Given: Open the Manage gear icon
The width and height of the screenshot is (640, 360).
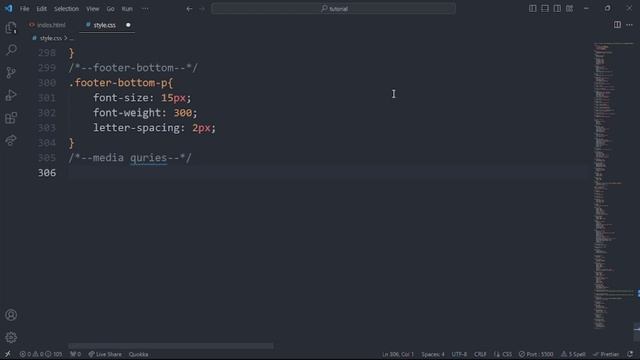Looking at the screenshot, I should [11, 337].
